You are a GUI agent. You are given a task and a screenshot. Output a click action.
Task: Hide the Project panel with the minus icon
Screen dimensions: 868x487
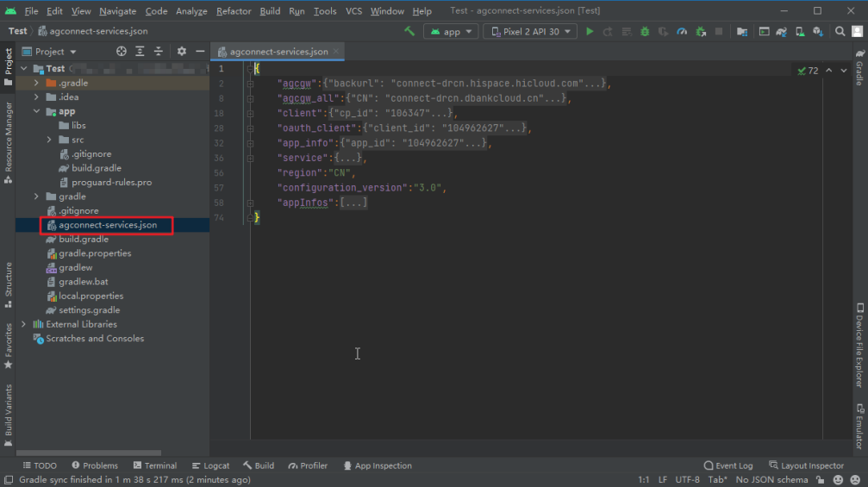pos(200,52)
